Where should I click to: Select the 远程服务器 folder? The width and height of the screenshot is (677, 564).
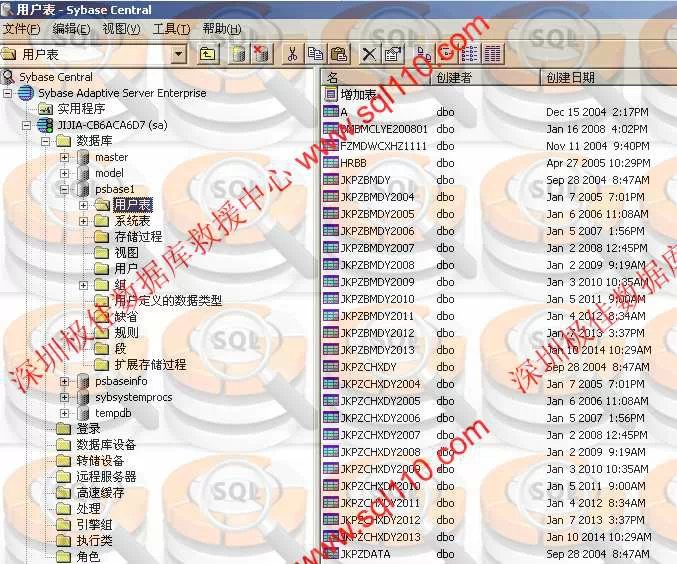point(106,477)
